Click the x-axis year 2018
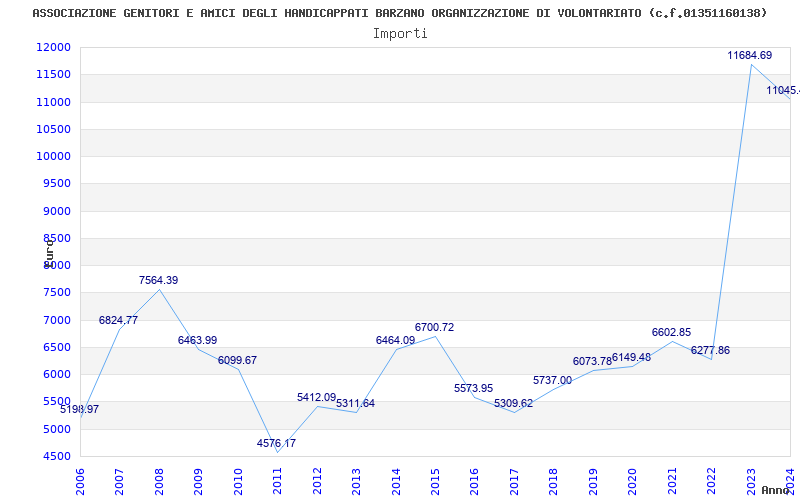This screenshot has height=500, width=800. pos(554,481)
